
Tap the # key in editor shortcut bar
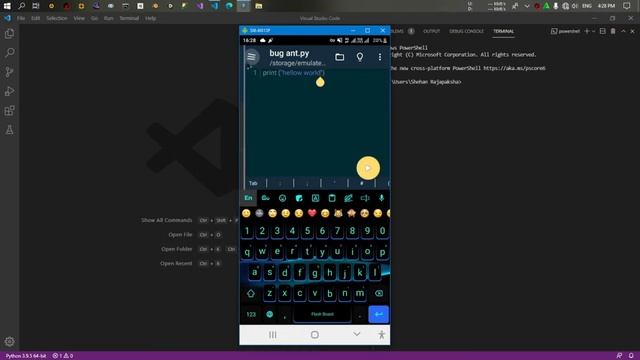coord(361,183)
